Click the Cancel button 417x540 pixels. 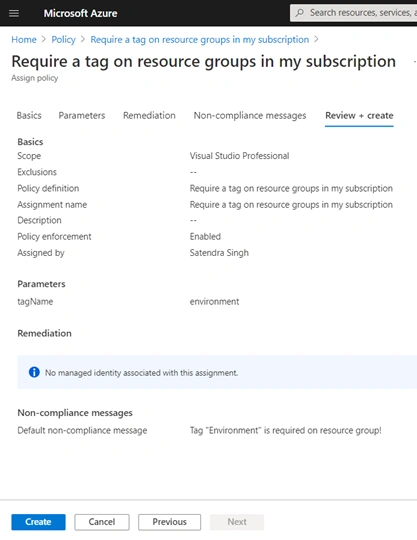tap(102, 522)
